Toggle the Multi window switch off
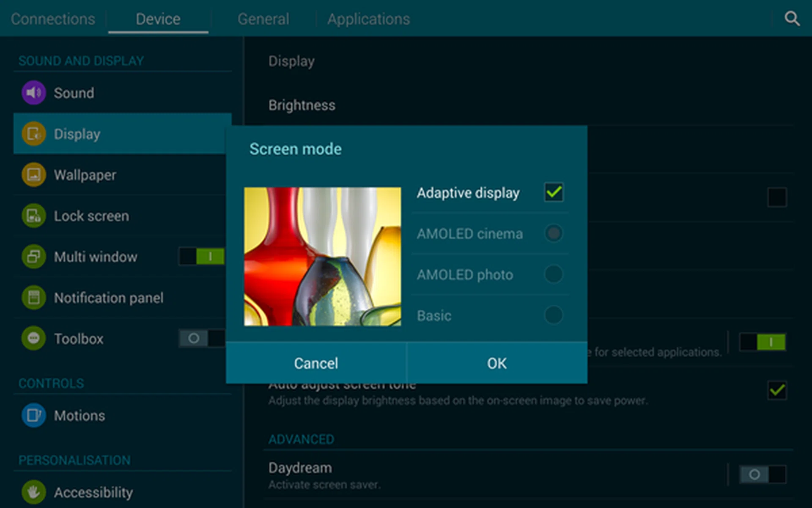This screenshot has height=508, width=812. coord(201,257)
